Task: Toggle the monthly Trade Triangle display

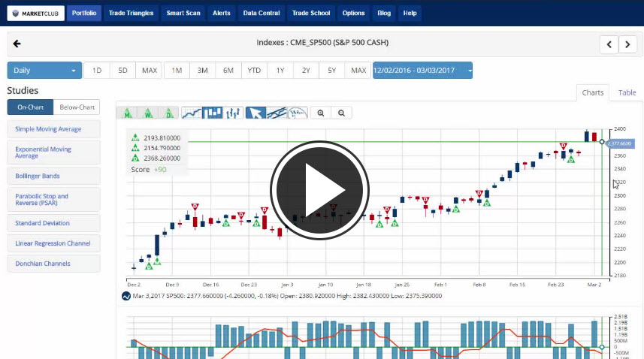Action: pos(128,113)
